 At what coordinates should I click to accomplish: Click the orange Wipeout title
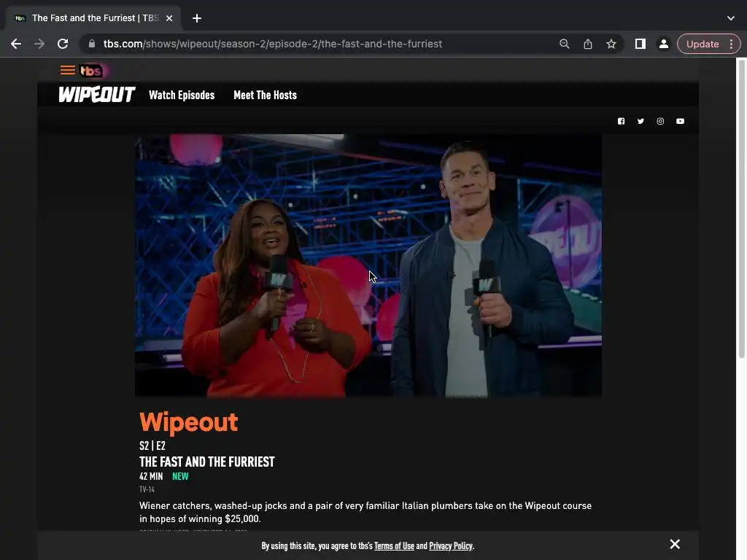189,422
